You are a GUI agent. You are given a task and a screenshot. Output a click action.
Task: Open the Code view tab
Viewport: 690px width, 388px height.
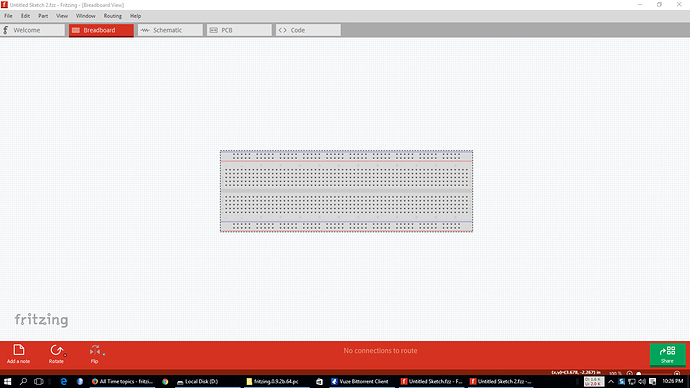tap(308, 30)
